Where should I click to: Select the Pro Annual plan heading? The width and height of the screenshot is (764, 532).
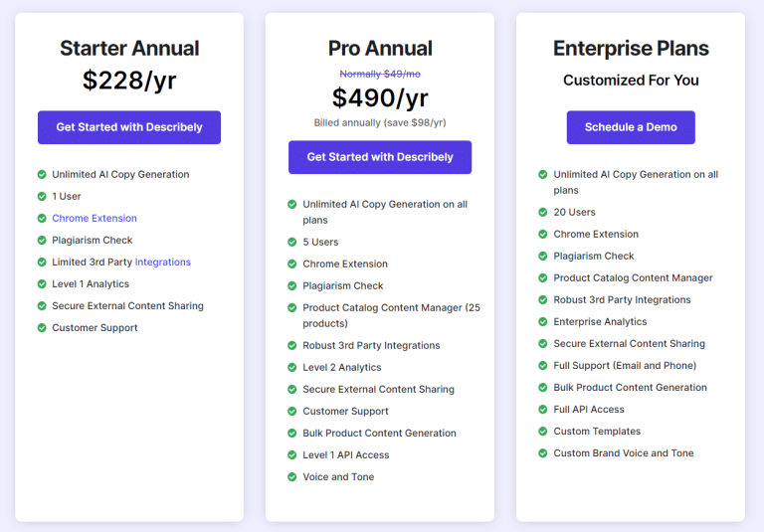pyautogui.click(x=380, y=49)
